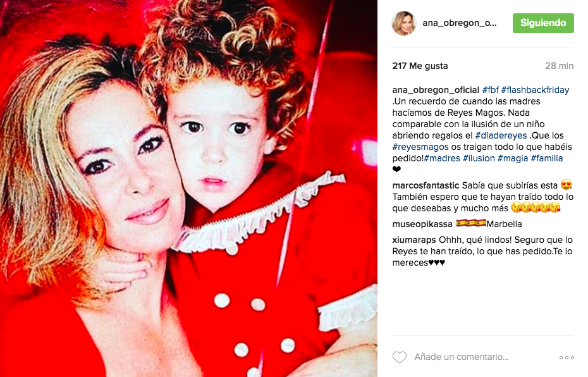The width and height of the screenshot is (588, 377).
Task: Open the ana_obregon_o... username in the header
Action: click(x=460, y=23)
